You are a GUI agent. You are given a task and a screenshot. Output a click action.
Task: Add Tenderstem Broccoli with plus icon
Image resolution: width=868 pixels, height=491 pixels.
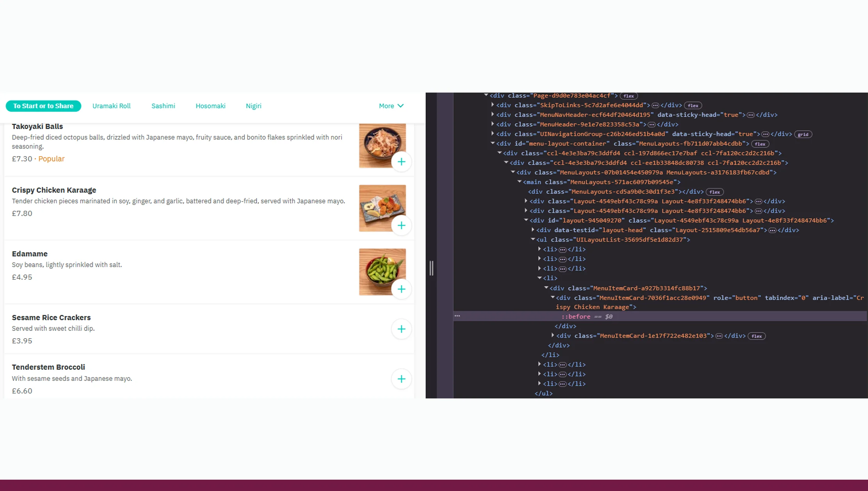[x=401, y=379]
